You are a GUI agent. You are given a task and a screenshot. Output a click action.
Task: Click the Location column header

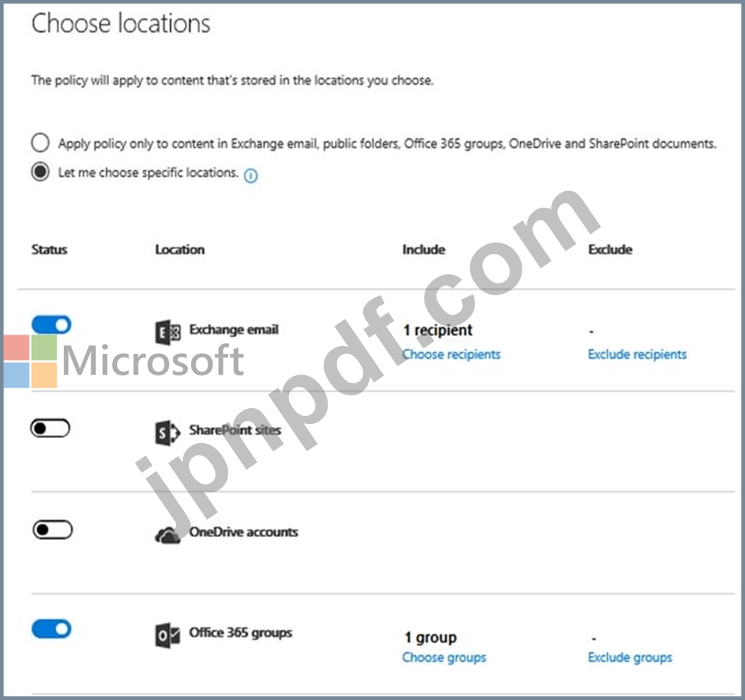tap(180, 250)
